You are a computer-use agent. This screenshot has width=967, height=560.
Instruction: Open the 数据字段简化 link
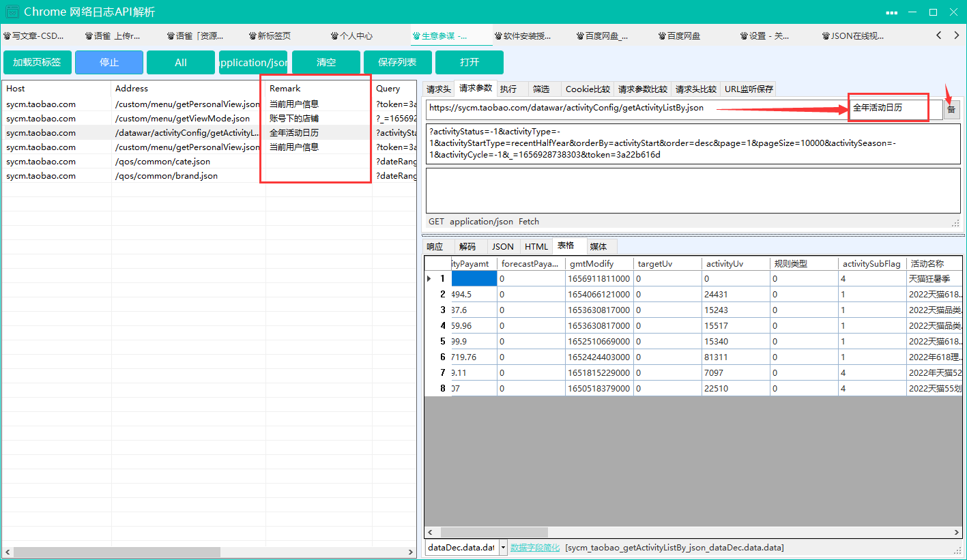pos(535,548)
